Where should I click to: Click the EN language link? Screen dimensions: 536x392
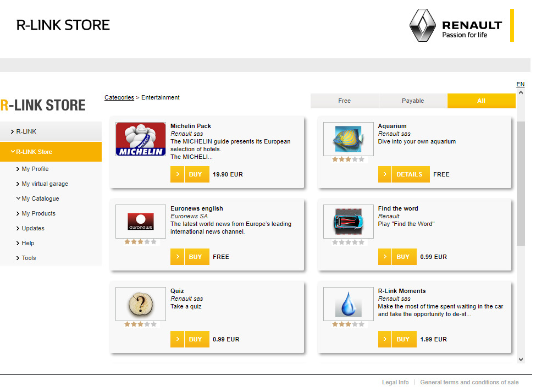pos(520,84)
